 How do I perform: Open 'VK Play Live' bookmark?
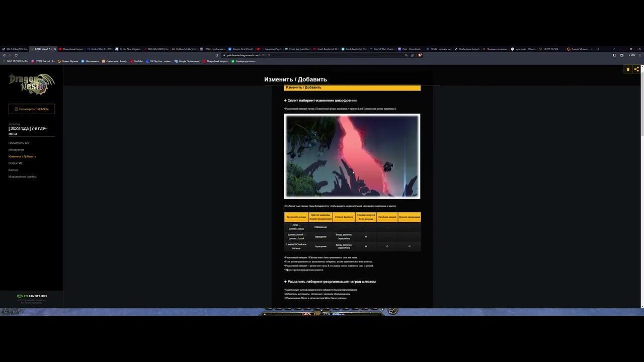158,61
